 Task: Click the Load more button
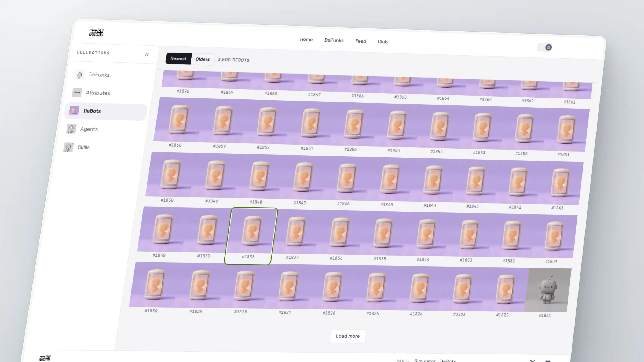click(x=347, y=336)
